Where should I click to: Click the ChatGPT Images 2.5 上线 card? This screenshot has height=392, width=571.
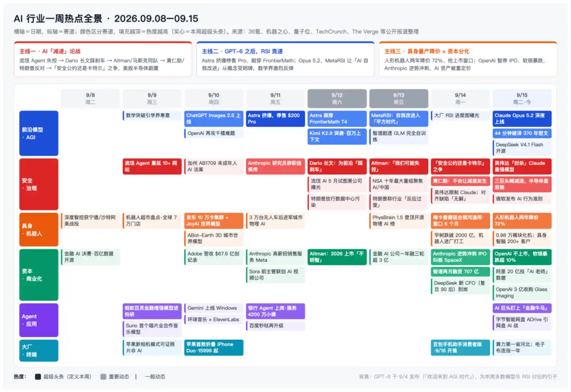coord(214,119)
